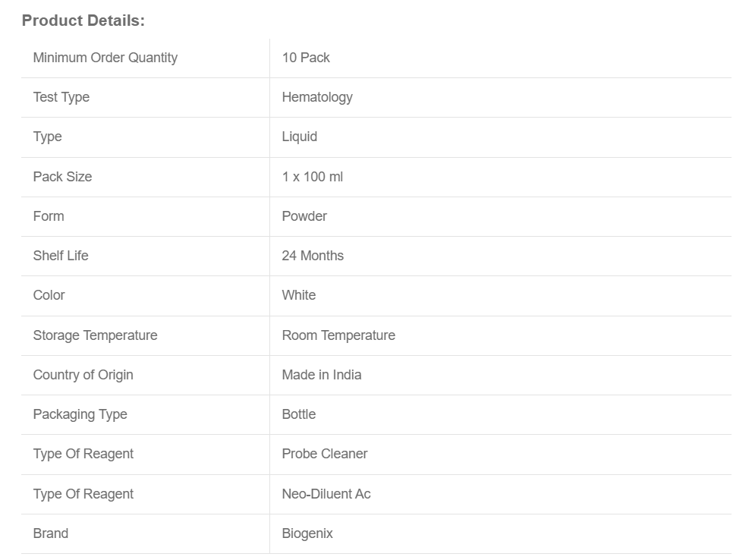Click the Bottle packaging value
The image size is (752, 560).
coord(298,414)
